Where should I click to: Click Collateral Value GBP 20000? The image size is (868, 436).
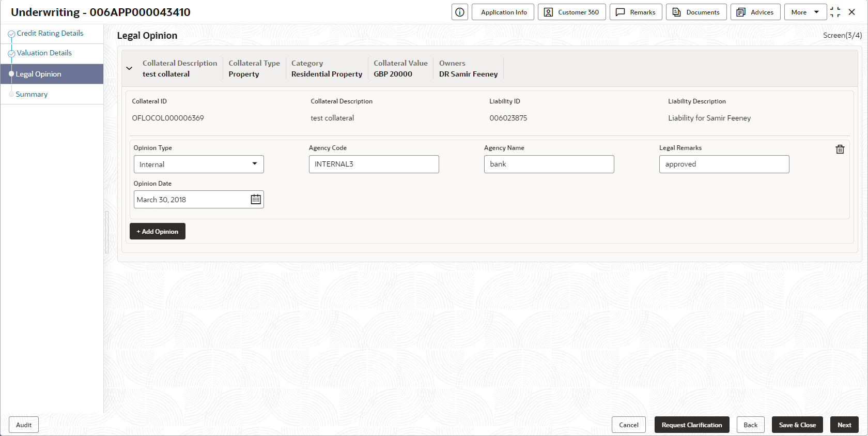393,74
